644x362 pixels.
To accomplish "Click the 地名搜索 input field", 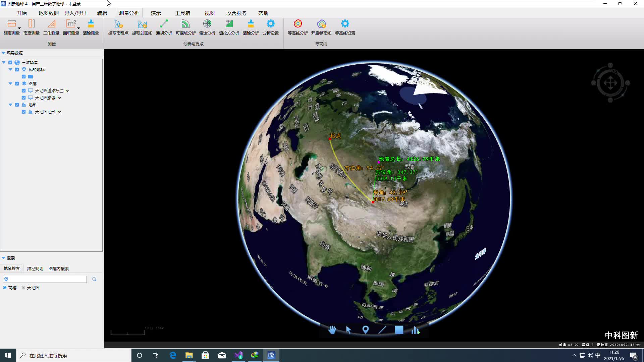I will [x=47, y=280].
